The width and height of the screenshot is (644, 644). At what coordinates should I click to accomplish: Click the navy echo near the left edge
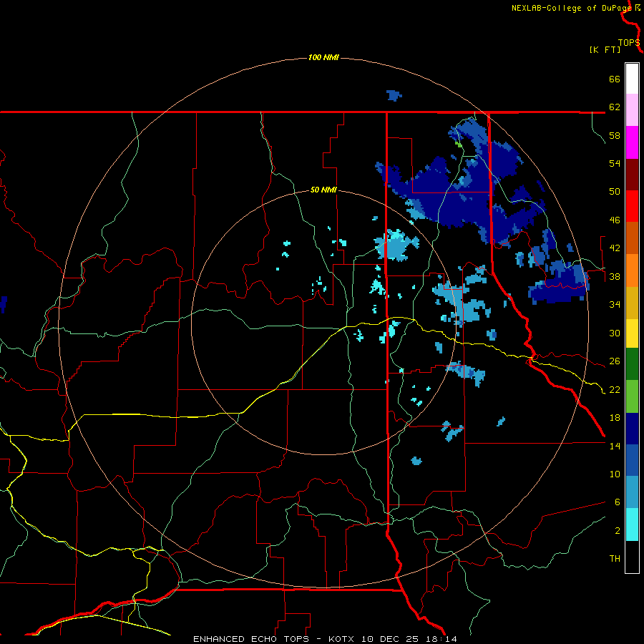click(4, 304)
